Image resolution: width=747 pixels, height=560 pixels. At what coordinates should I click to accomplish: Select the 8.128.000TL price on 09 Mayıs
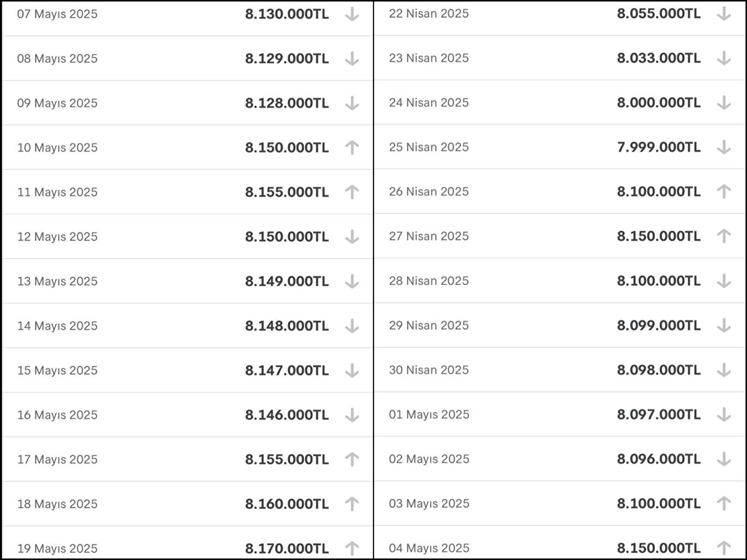click(x=287, y=103)
